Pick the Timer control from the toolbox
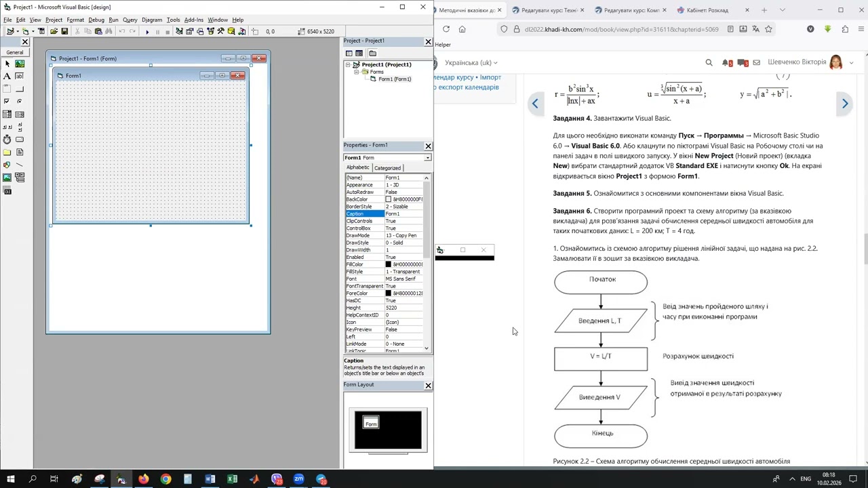Screen dimensions: 868x488 pos(7,140)
